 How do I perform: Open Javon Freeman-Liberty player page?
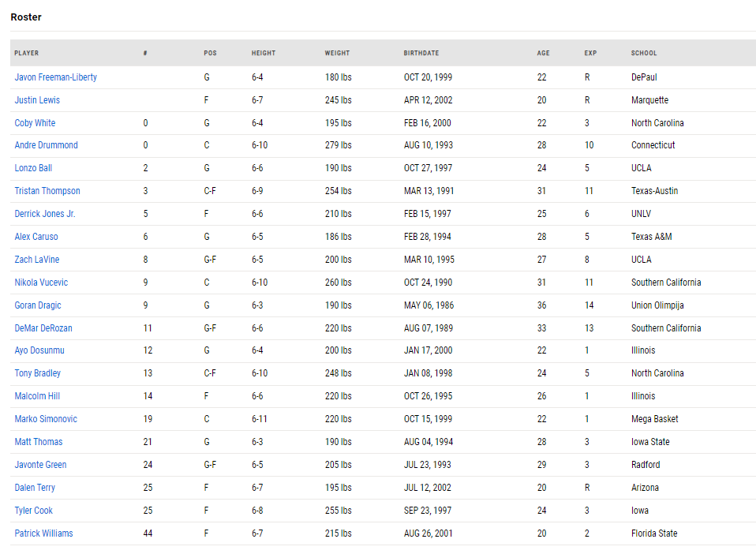55,77
